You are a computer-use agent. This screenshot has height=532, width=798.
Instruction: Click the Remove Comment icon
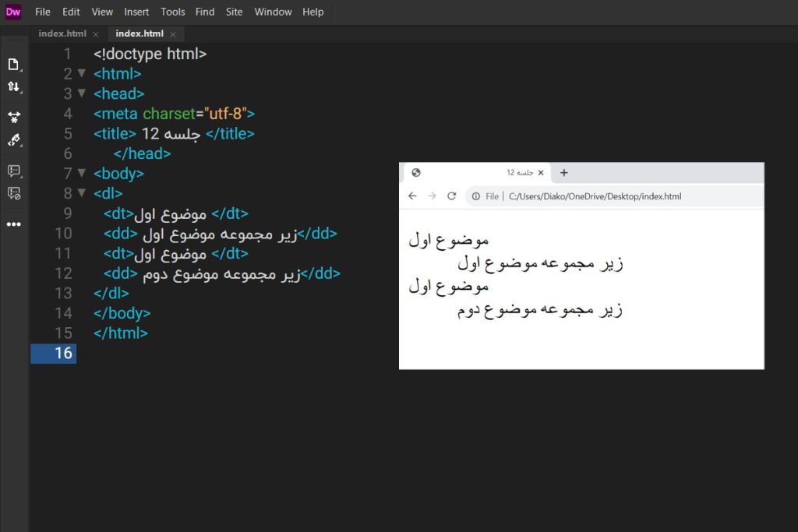(x=14, y=193)
